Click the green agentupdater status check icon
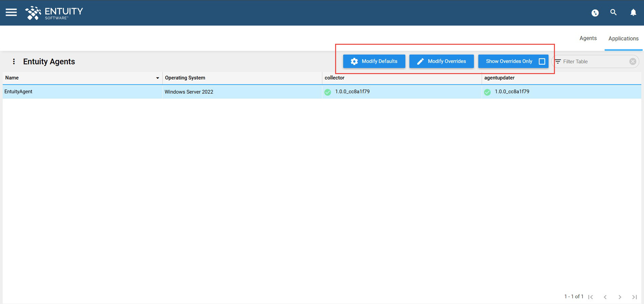 click(x=487, y=92)
